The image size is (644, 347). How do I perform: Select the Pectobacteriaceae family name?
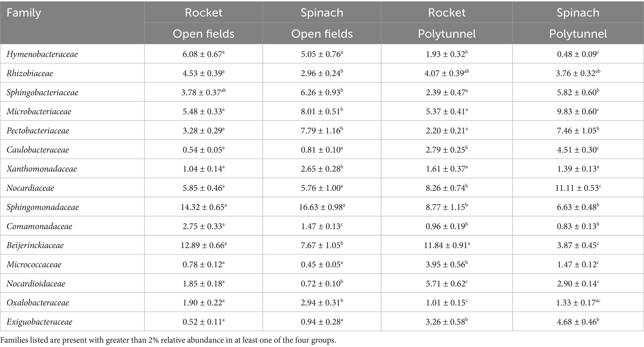tap(38, 131)
